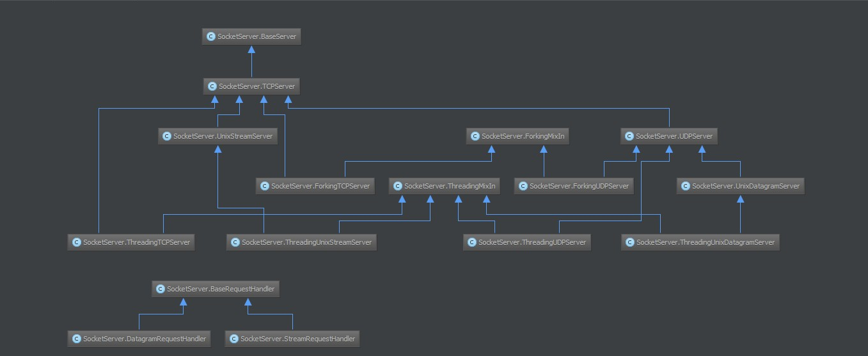Select the SocketServer.ThreadingTCPServer node
The image size is (868, 356).
click(x=130, y=242)
